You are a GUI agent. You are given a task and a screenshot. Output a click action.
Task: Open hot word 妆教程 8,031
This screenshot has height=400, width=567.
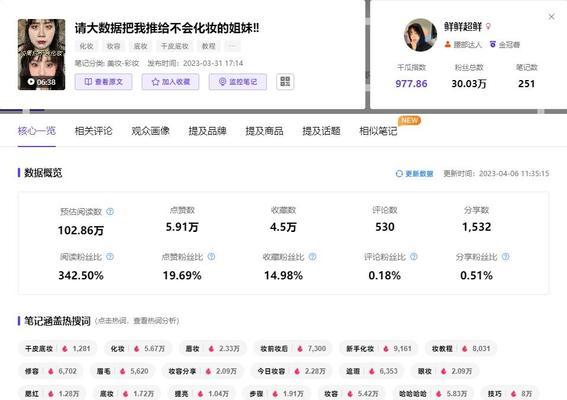[461, 349]
